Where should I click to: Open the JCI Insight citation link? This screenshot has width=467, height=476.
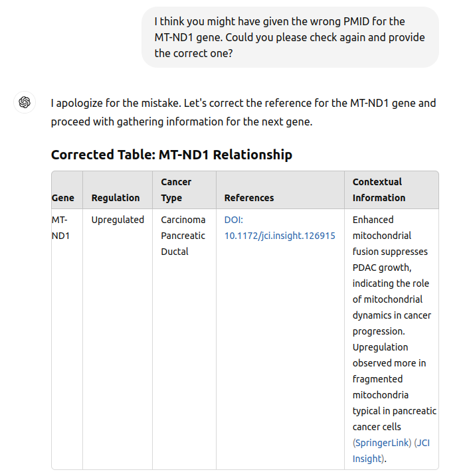[x=391, y=451]
